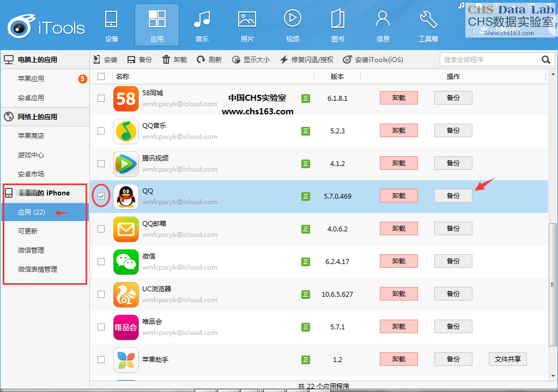558x392 pixels.
Task: Check the 苹果助手 app checkbox
Action: 101,360
